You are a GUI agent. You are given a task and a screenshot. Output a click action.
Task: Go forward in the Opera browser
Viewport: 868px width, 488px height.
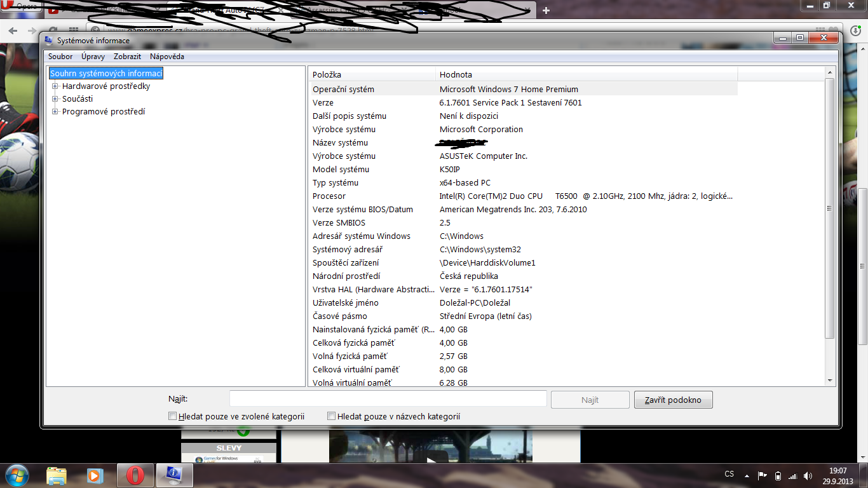pyautogui.click(x=32, y=30)
